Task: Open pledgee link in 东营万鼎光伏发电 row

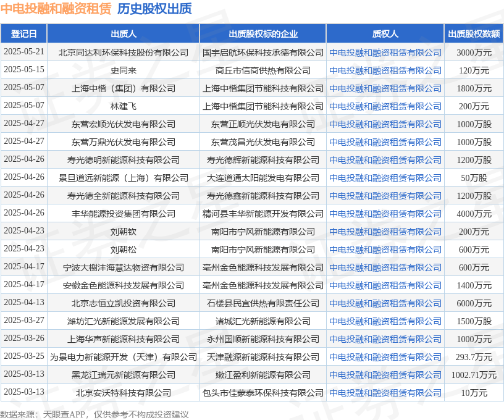Action: 385,142
